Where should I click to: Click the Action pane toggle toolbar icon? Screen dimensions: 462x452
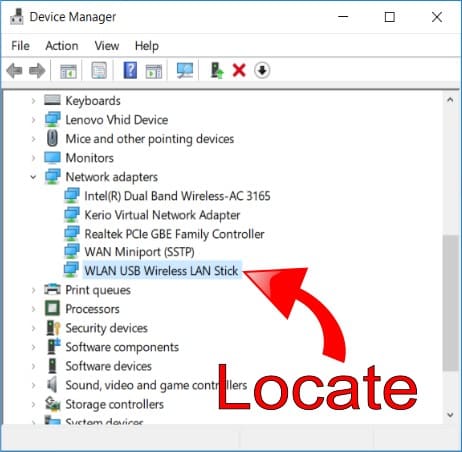pyautogui.click(x=154, y=71)
